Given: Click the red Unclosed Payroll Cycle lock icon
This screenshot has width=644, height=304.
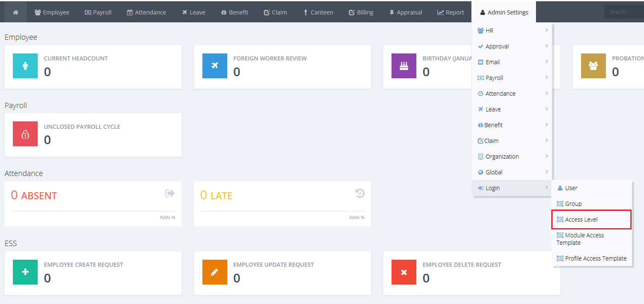Looking at the screenshot, I should tap(25, 134).
